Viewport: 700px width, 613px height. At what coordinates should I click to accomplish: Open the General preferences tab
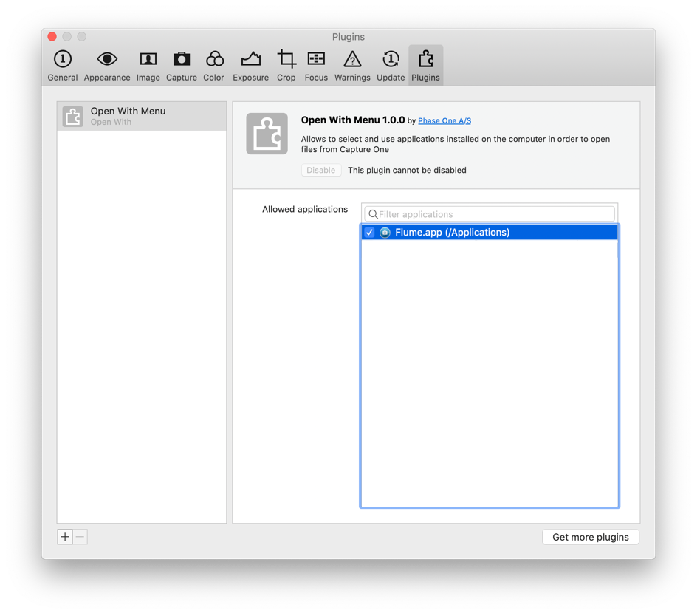tap(63, 66)
